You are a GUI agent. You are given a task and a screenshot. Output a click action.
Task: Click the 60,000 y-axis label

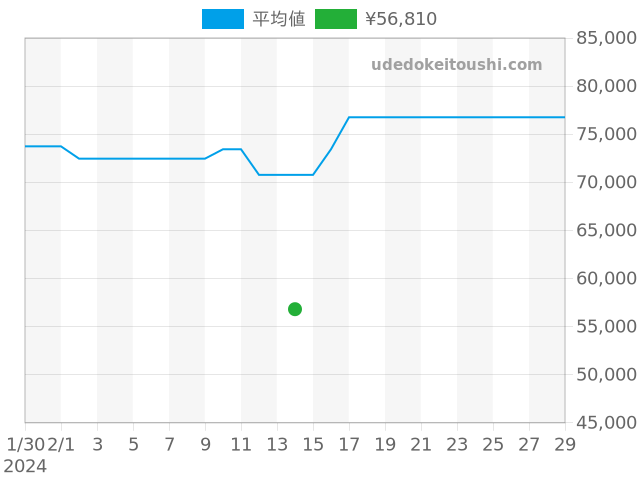[606, 278]
